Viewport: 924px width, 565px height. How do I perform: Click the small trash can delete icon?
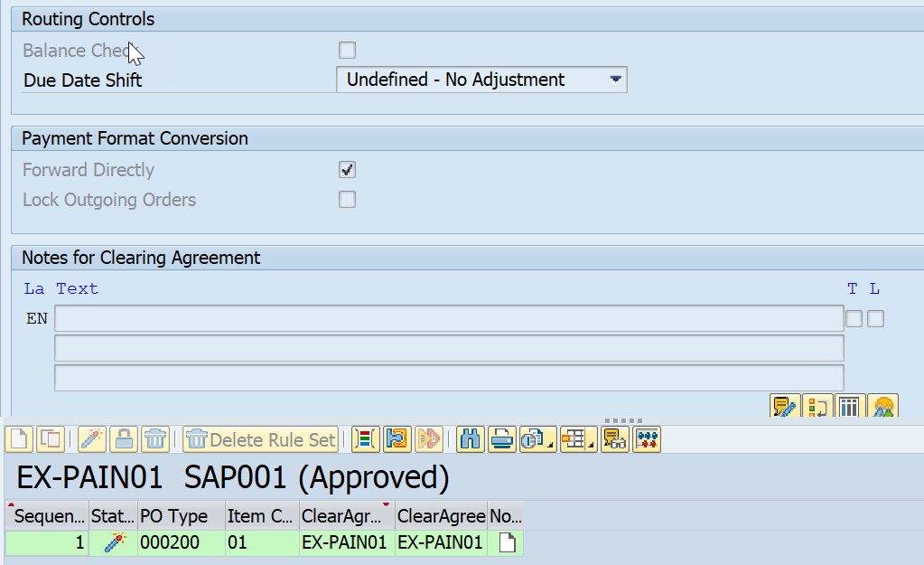pos(155,439)
